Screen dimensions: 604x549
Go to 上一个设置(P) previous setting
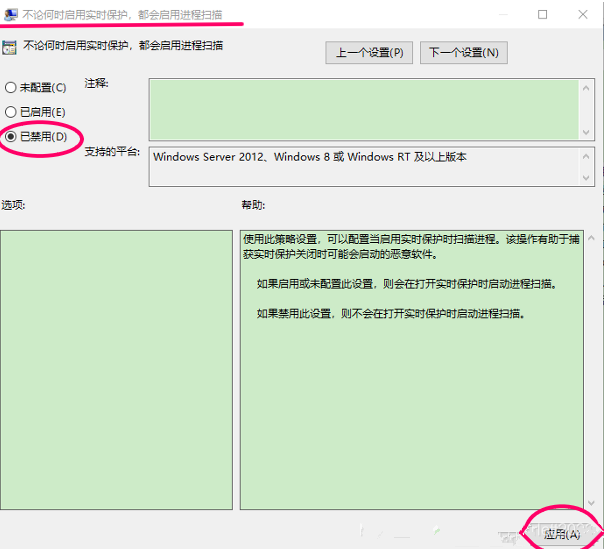point(369,53)
